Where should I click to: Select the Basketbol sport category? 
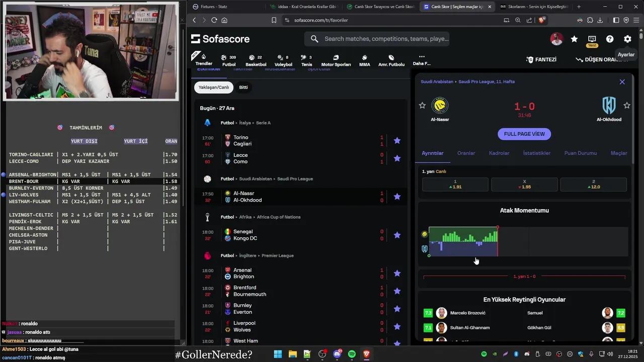coord(256,60)
